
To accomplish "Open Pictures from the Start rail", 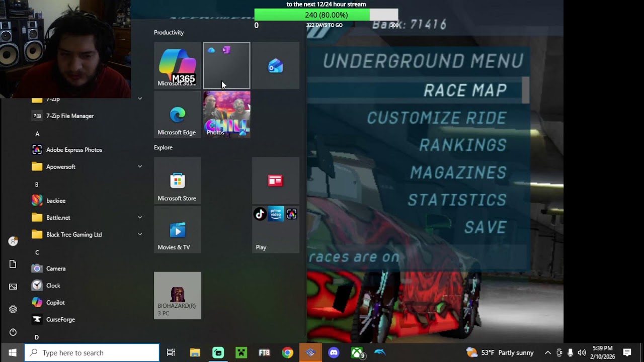I will click(x=13, y=287).
